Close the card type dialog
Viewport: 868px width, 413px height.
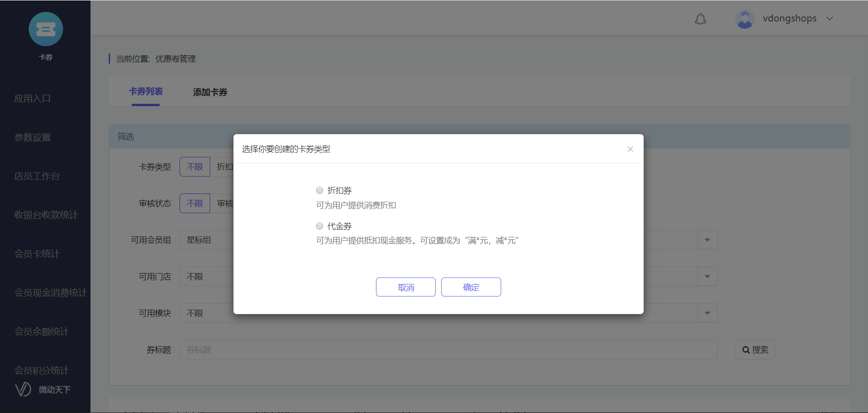(x=630, y=149)
